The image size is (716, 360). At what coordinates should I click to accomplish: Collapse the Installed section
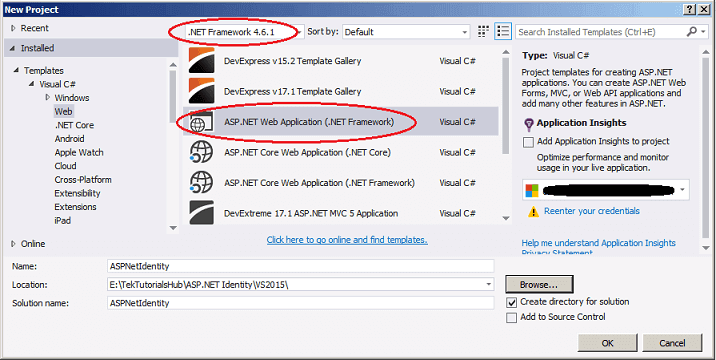click(x=12, y=48)
